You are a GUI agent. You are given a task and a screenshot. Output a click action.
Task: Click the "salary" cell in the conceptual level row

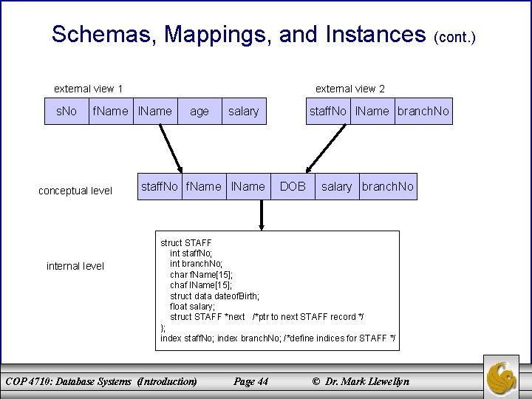[x=337, y=187]
